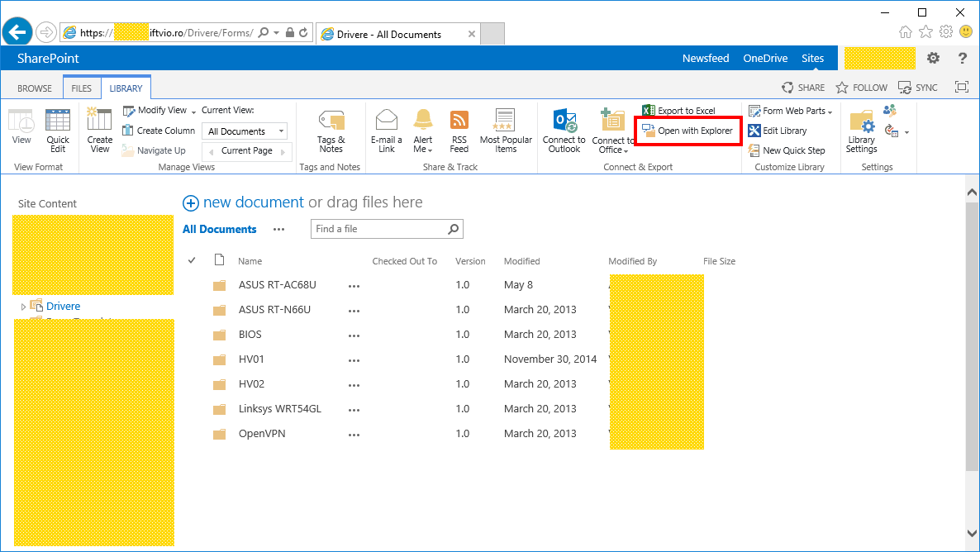Switch to the BROWSE ribbon tab
The image size is (980, 552).
point(35,88)
